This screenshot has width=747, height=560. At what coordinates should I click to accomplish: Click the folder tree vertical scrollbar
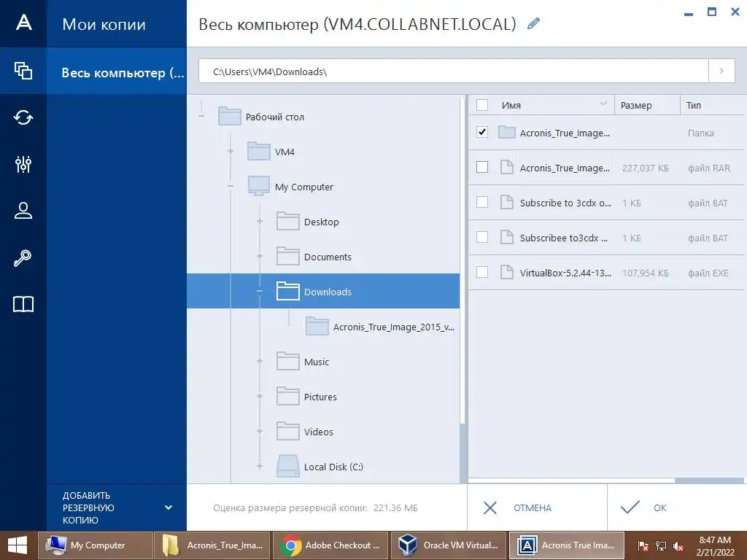[462, 260]
